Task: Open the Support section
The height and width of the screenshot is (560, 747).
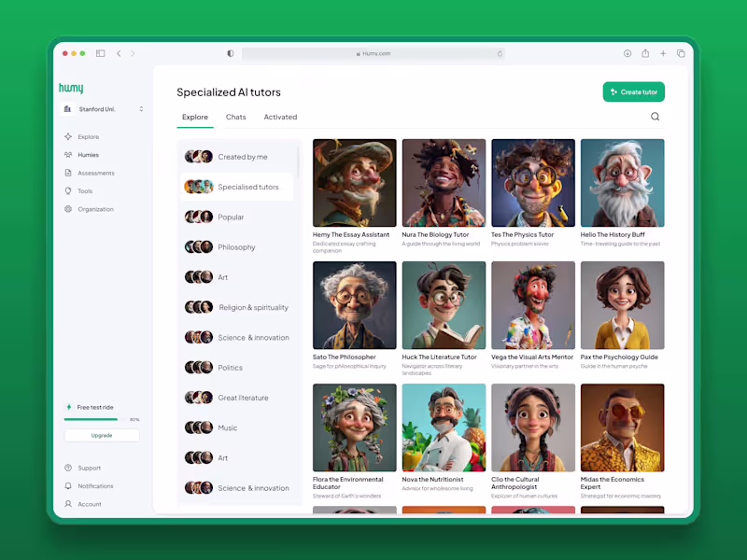Action: coord(83,468)
